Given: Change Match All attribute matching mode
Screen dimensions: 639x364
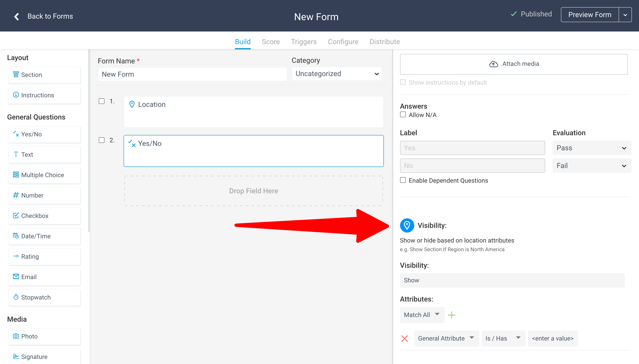Looking at the screenshot, I should (422, 315).
